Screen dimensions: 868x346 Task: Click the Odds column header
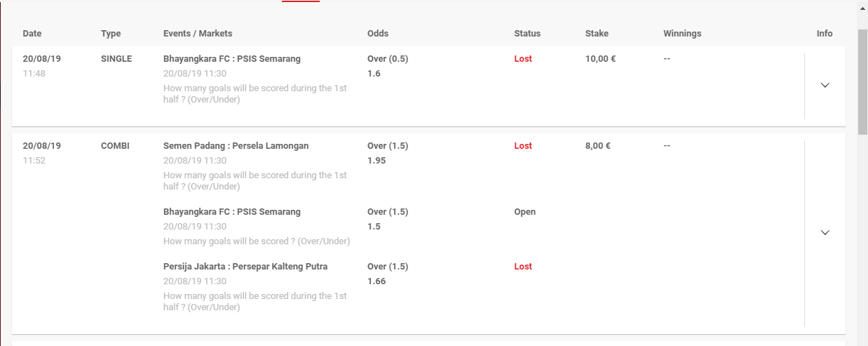click(378, 34)
